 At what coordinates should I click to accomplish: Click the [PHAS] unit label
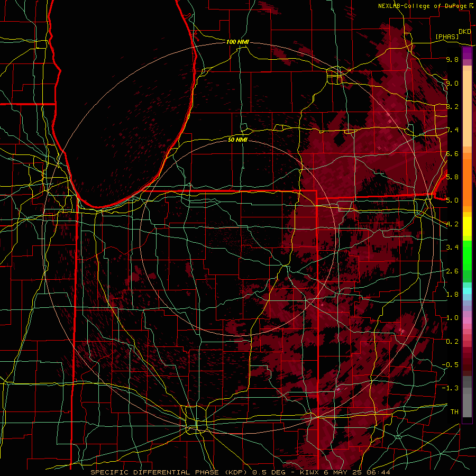click(447, 36)
